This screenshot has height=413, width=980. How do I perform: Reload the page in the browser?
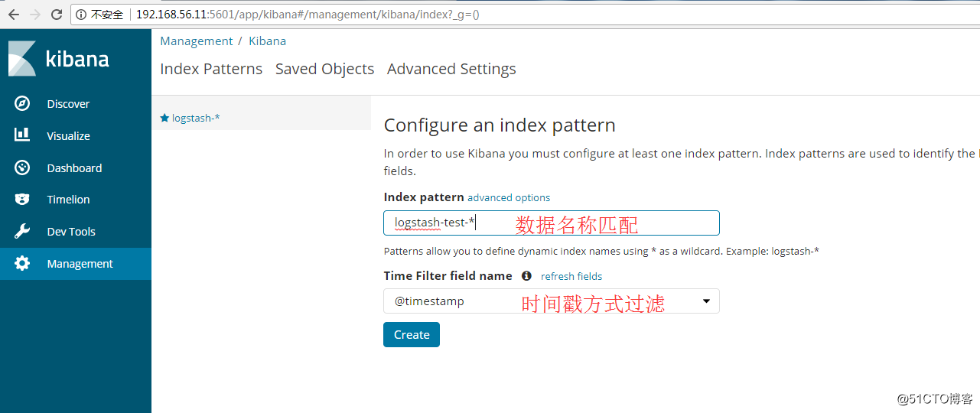[57, 15]
